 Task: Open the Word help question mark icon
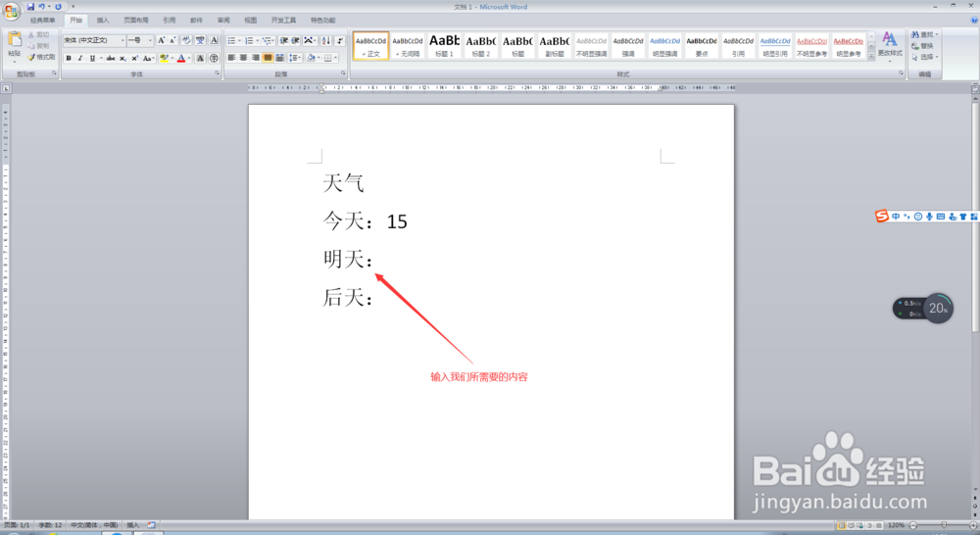(x=974, y=20)
